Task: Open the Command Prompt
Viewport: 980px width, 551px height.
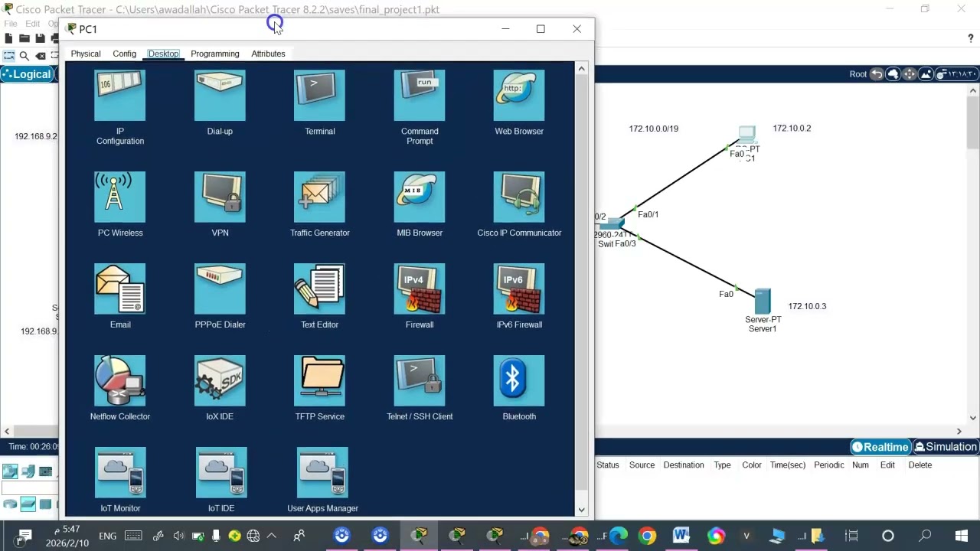Action: coord(420,96)
